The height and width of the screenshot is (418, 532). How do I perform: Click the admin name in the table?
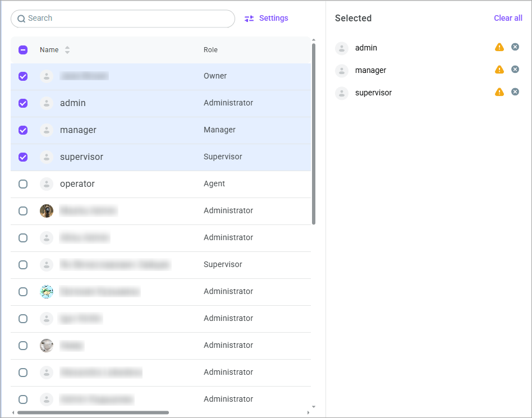pos(72,103)
